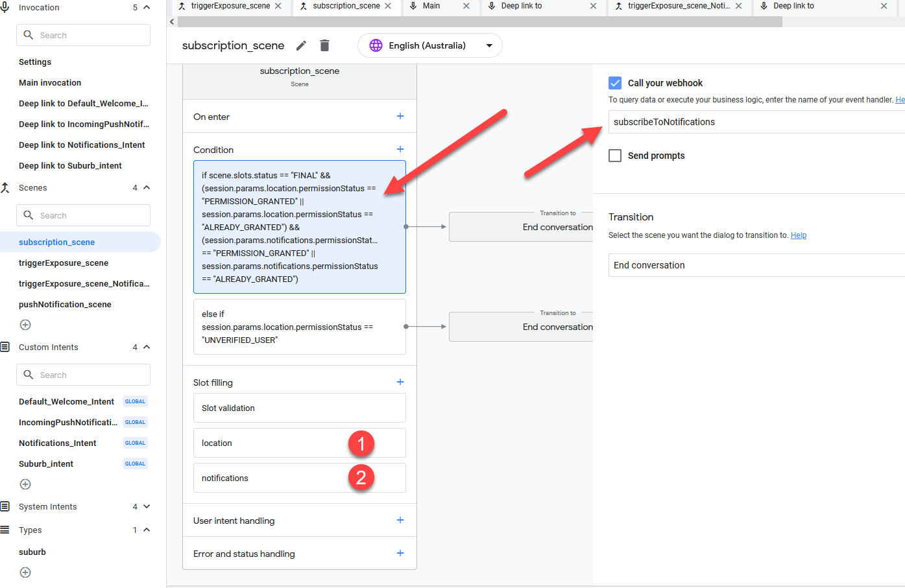Click the Help link under Transition
The width and height of the screenshot is (905, 588).
coord(798,235)
